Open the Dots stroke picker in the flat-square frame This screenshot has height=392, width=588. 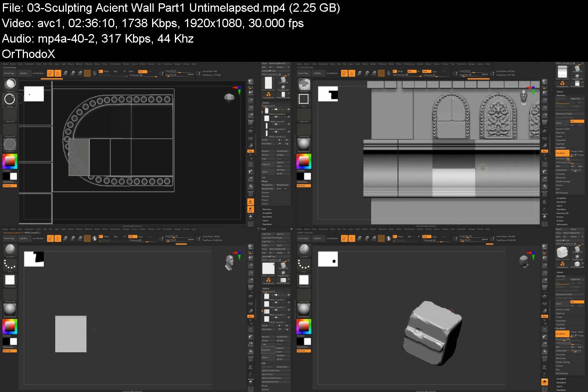[x=10, y=265]
